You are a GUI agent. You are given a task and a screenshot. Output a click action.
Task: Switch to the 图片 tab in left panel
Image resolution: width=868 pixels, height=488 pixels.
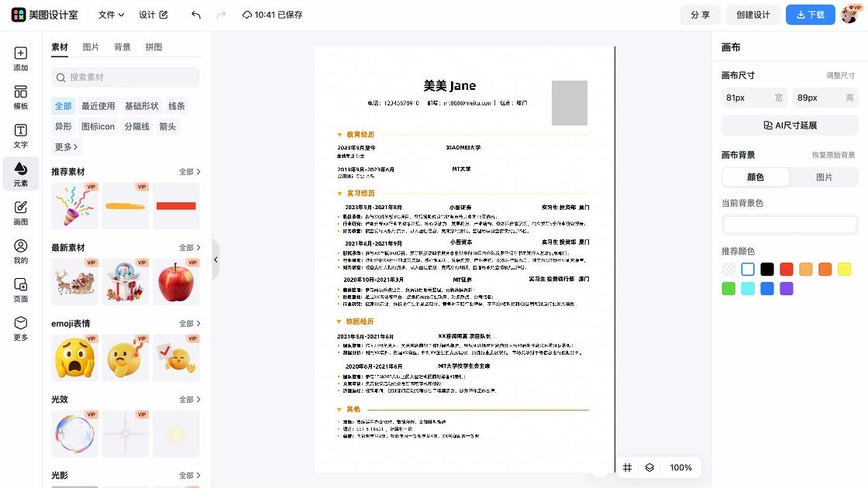click(x=91, y=47)
